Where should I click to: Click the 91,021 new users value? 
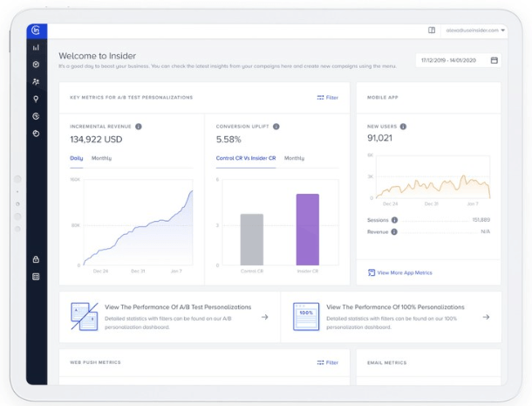(x=379, y=138)
